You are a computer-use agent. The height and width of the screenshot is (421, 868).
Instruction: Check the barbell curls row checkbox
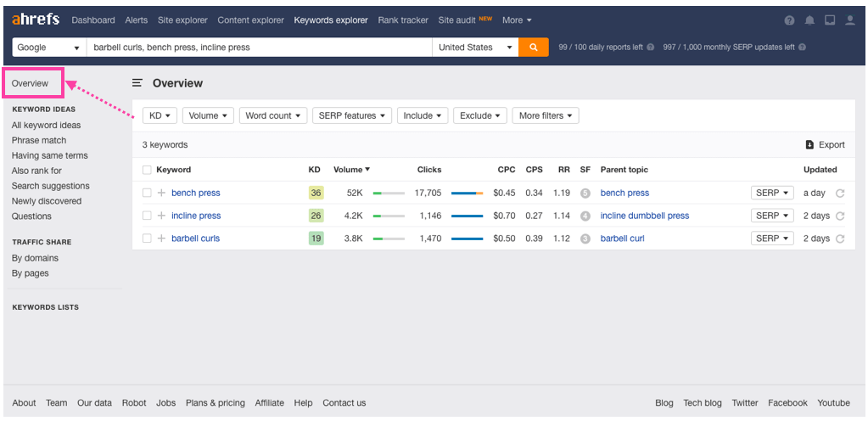pyautogui.click(x=147, y=239)
